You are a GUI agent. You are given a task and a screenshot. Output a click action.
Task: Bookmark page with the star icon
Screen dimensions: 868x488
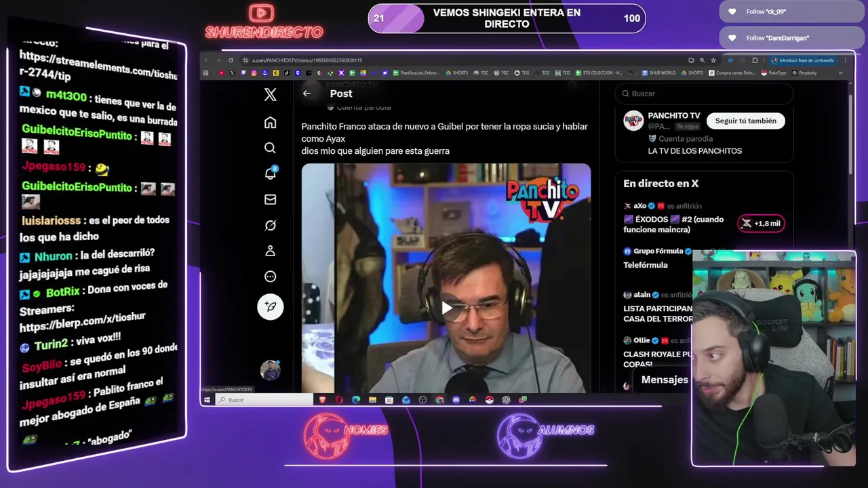pos(713,60)
